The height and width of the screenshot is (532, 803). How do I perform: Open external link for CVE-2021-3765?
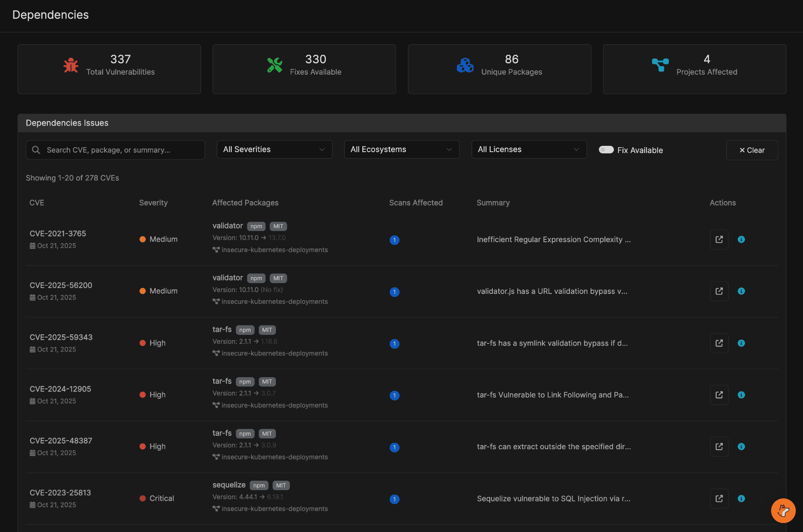[719, 239]
